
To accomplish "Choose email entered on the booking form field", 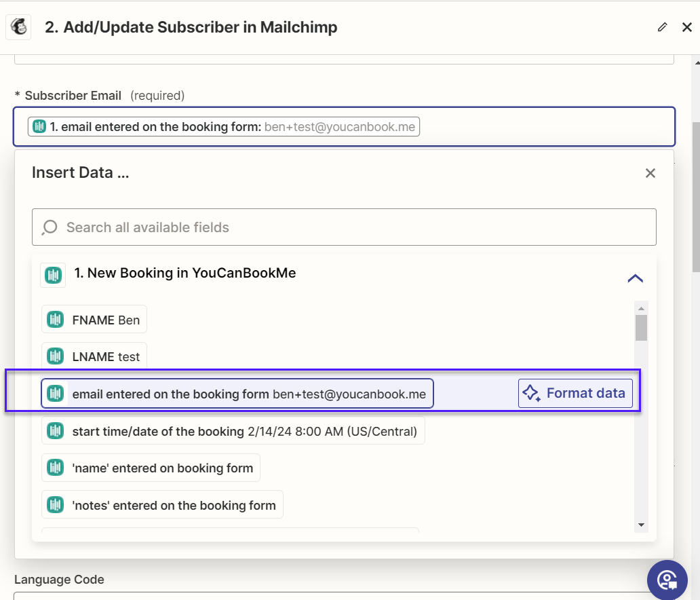I will (237, 394).
